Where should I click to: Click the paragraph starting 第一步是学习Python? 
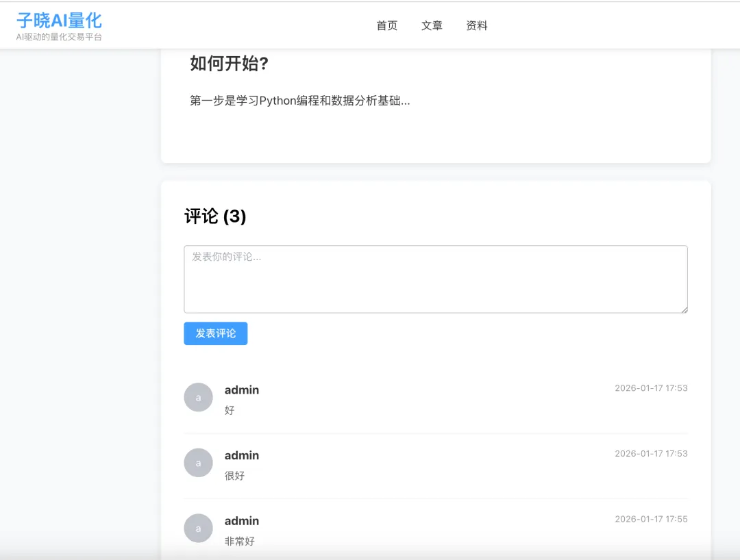coord(299,101)
